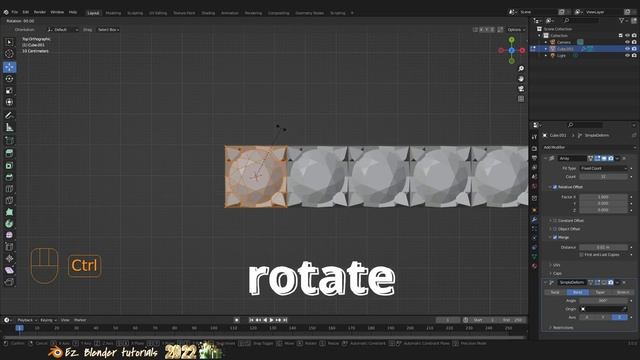The width and height of the screenshot is (640, 360).
Task: Click the viewport zoom magnifier icon
Action: pos(521,69)
